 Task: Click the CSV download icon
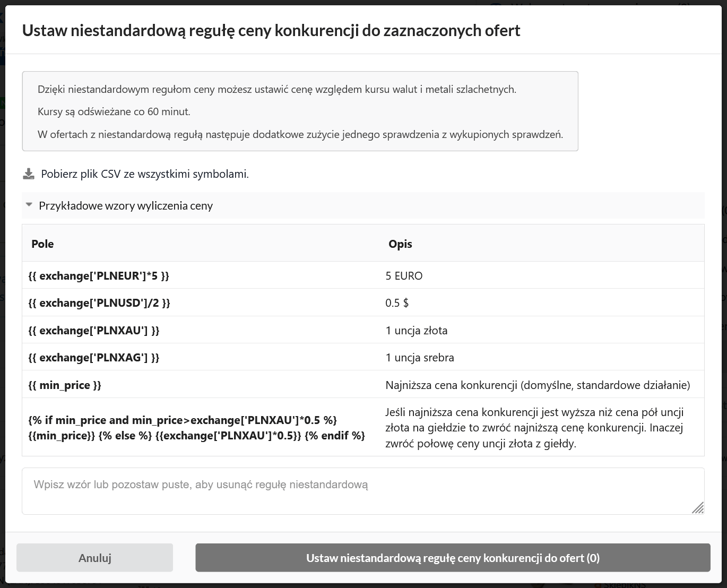tap(29, 174)
